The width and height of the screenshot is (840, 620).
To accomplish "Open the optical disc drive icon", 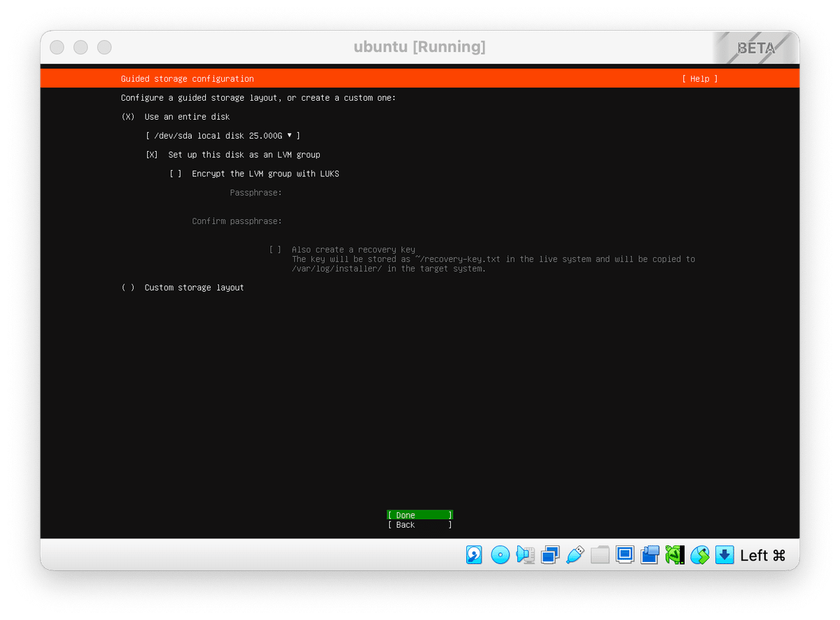I will coord(500,555).
